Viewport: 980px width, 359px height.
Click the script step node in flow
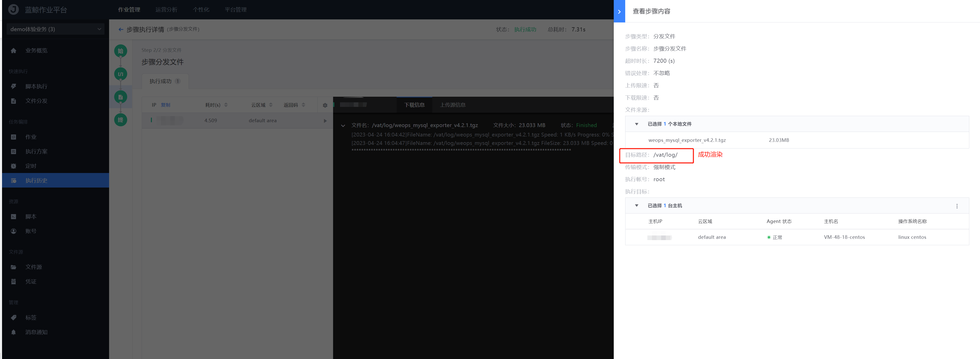(121, 74)
